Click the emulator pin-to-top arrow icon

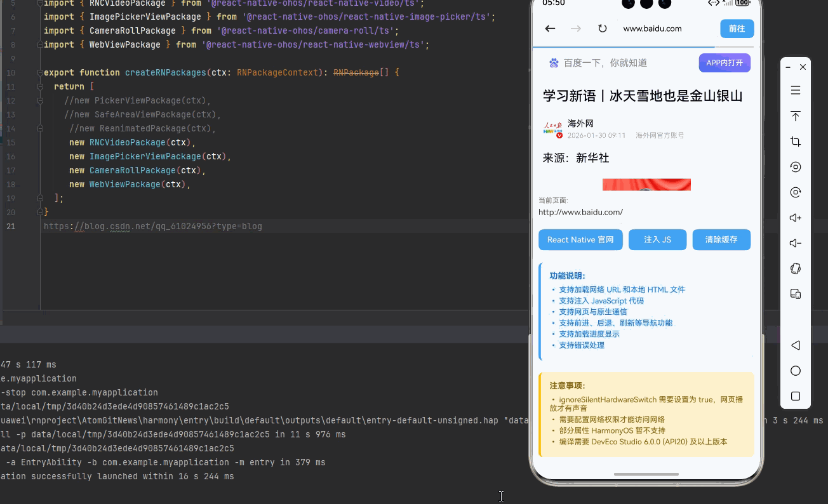point(795,116)
